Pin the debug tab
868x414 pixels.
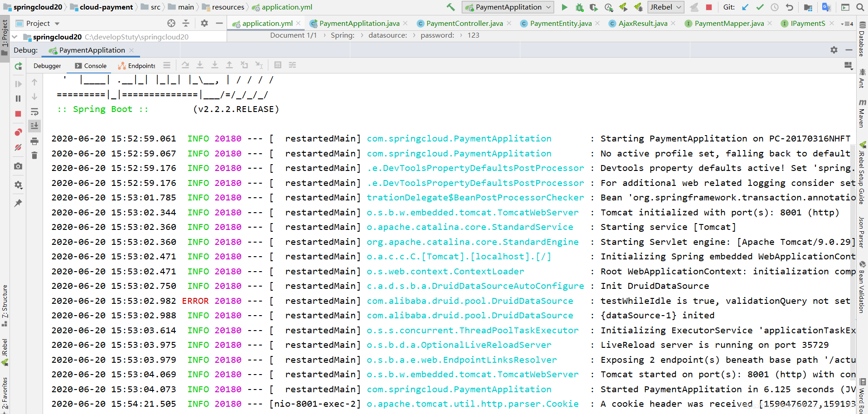[x=18, y=203]
